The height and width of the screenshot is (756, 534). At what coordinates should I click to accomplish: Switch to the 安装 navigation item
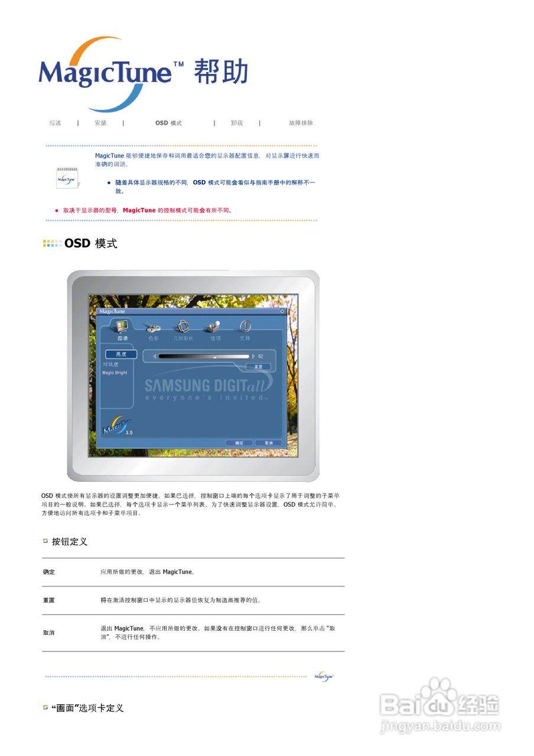(101, 123)
